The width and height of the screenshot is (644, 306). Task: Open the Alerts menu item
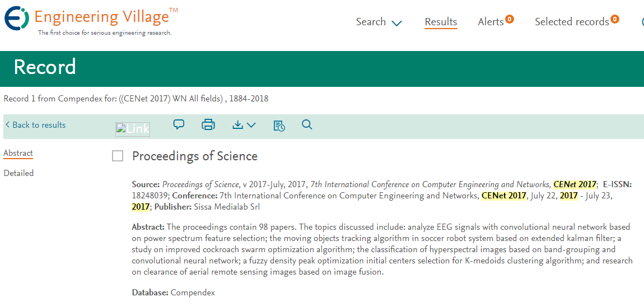tap(491, 22)
